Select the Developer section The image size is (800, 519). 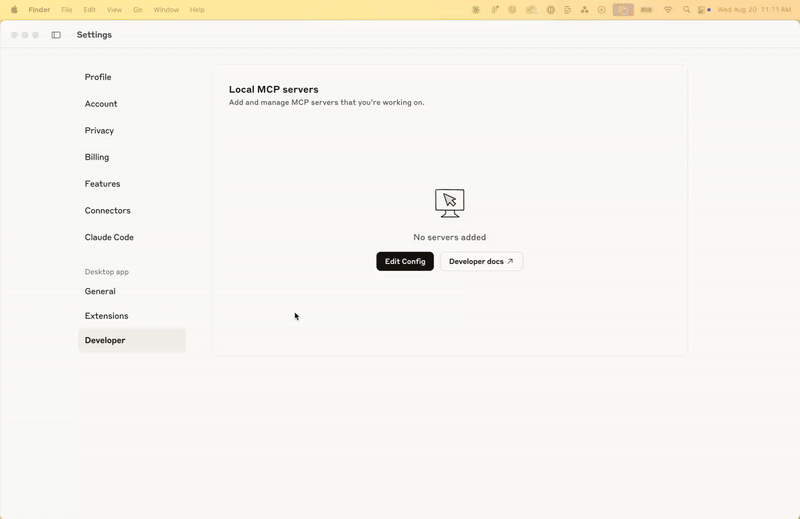132,340
